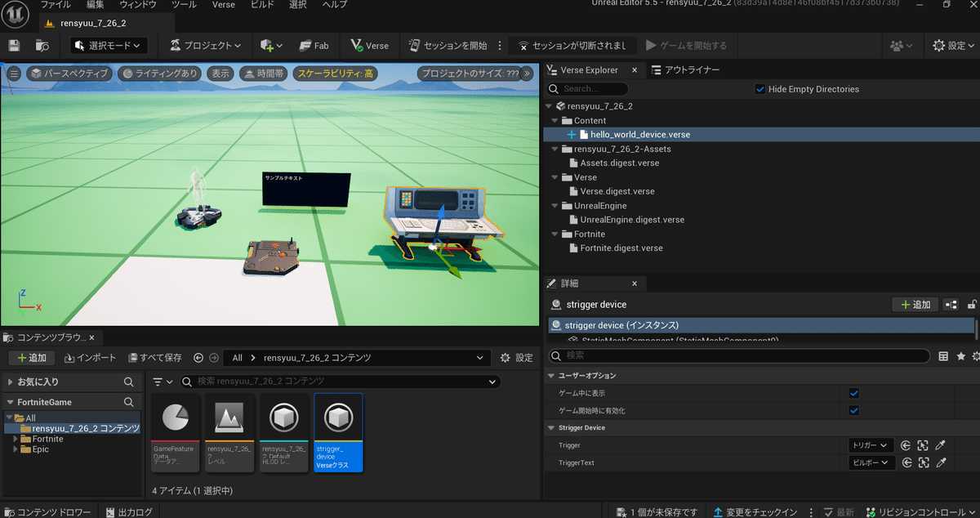Click the lock icon in Details panel
The image size is (980, 518).
(x=972, y=305)
